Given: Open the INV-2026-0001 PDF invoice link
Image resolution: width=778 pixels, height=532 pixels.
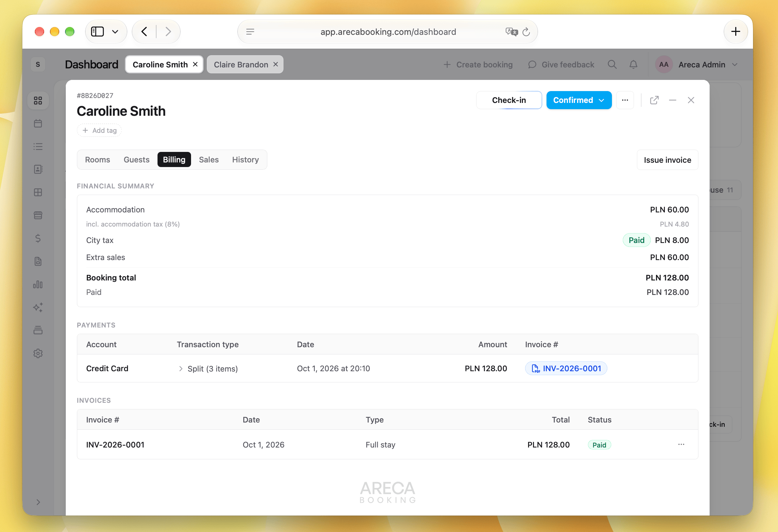Looking at the screenshot, I should point(566,368).
